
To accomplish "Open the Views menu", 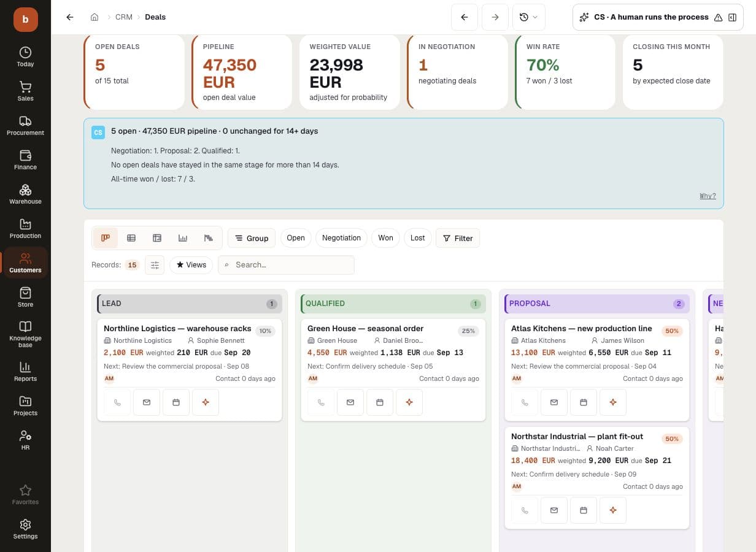I will click(191, 265).
